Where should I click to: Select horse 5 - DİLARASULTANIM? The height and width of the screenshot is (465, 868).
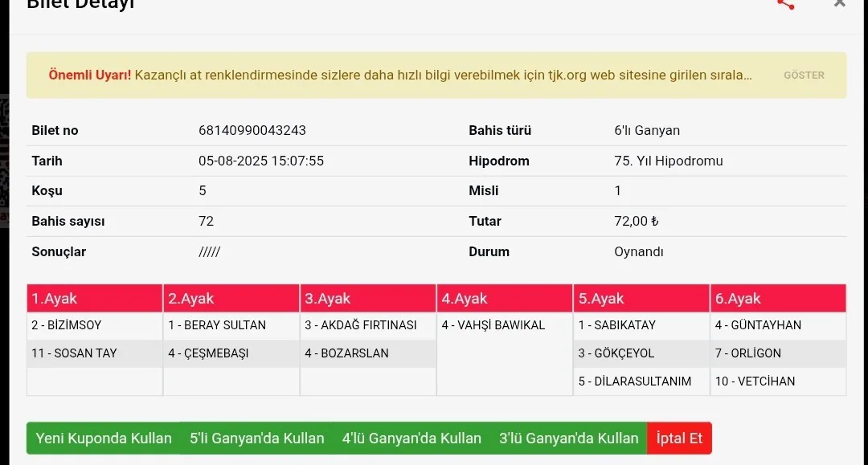[x=635, y=381]
